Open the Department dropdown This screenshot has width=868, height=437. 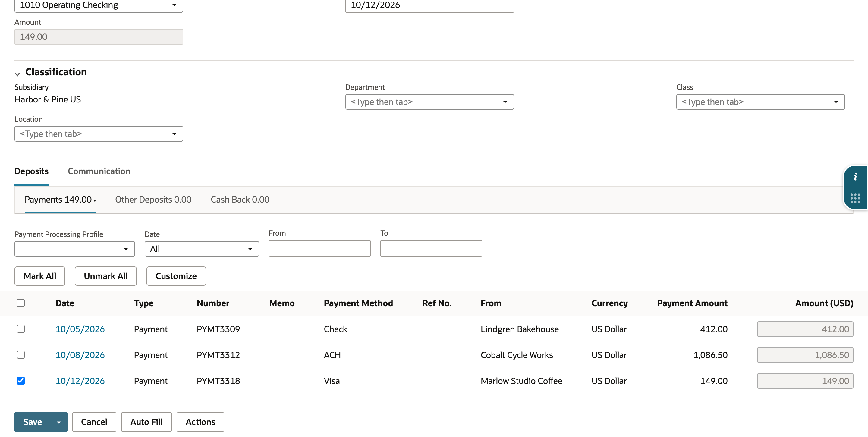coord(429,102)
